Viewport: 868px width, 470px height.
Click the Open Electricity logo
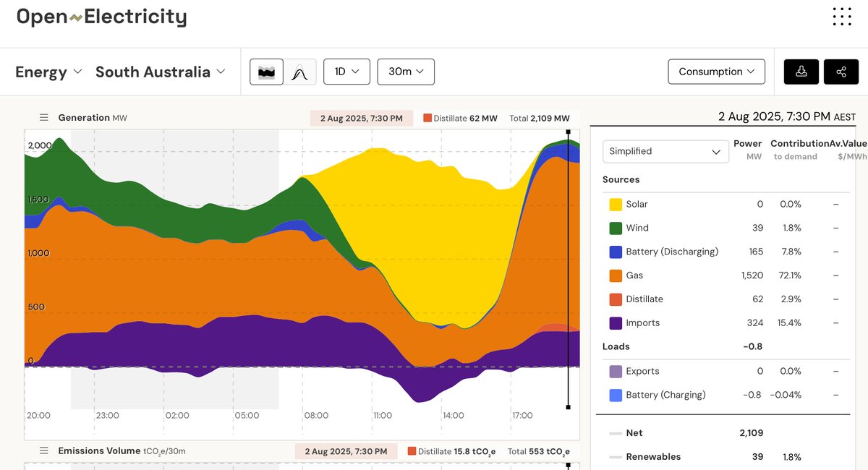[x=101, y=16]
